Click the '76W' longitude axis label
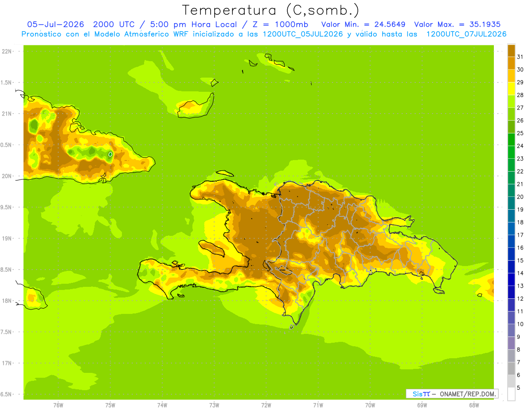Screen dimensions: 532x411 point(58,405)
